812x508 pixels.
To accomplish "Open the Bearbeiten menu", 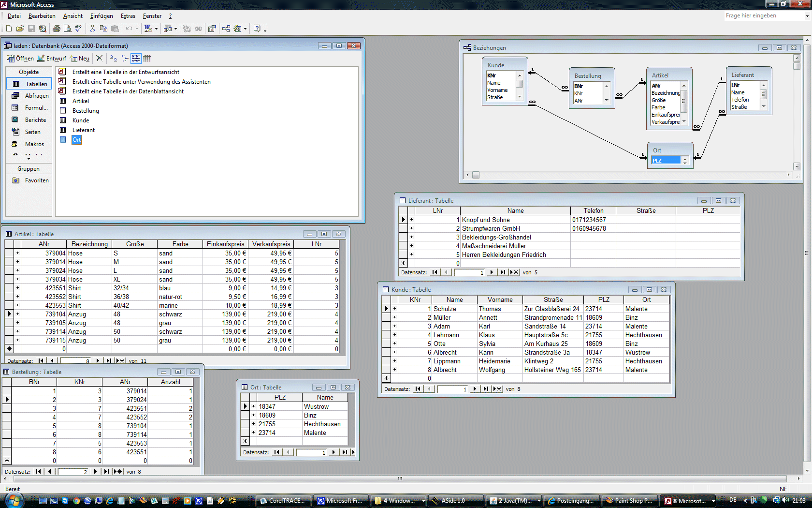I will [42, 16].
